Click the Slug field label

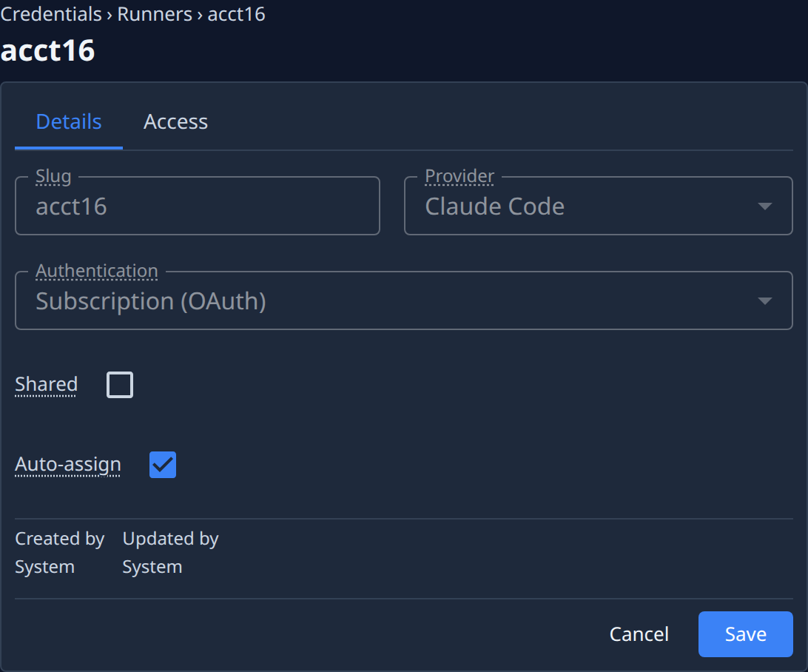53,176
